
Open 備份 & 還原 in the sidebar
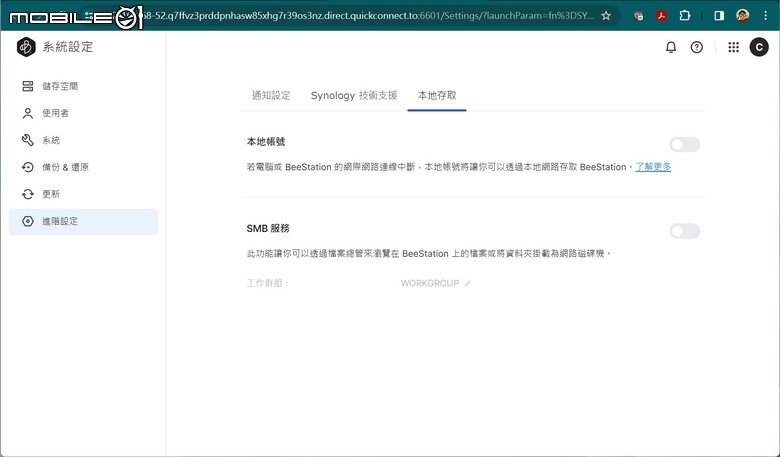pyautogui.click(x=83, y=167)
